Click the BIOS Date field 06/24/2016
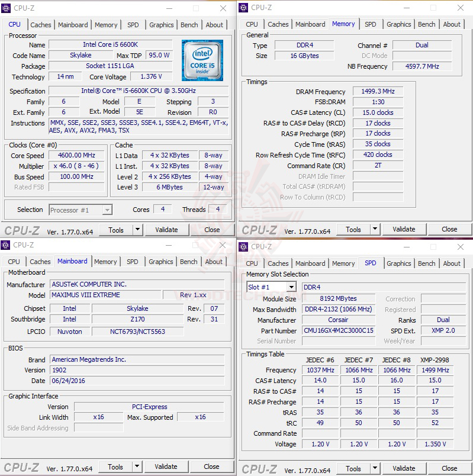473x476 pixels. coord(137,381)
